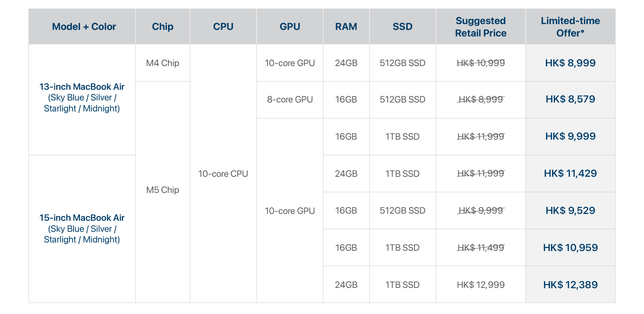Viewport: 644px width, 314px height.
Task: Click the struck-through HK$ 11,499 price
Action: coord(481,248)
